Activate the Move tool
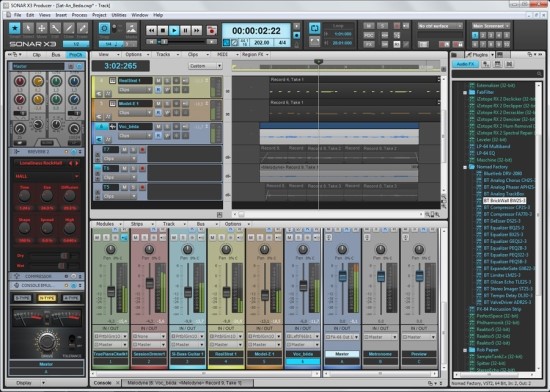The width and height of the screenshot is (550, 392). (42, 28)
